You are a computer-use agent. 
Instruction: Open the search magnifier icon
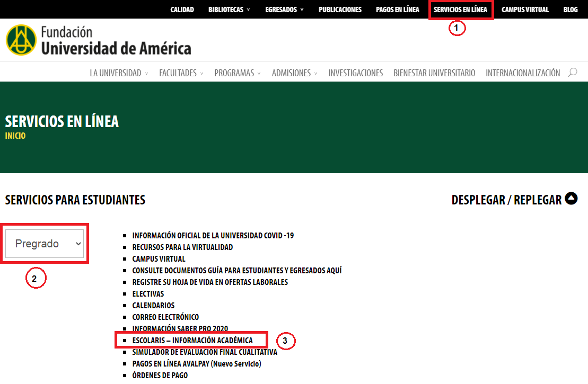click(x=572, y=73)
